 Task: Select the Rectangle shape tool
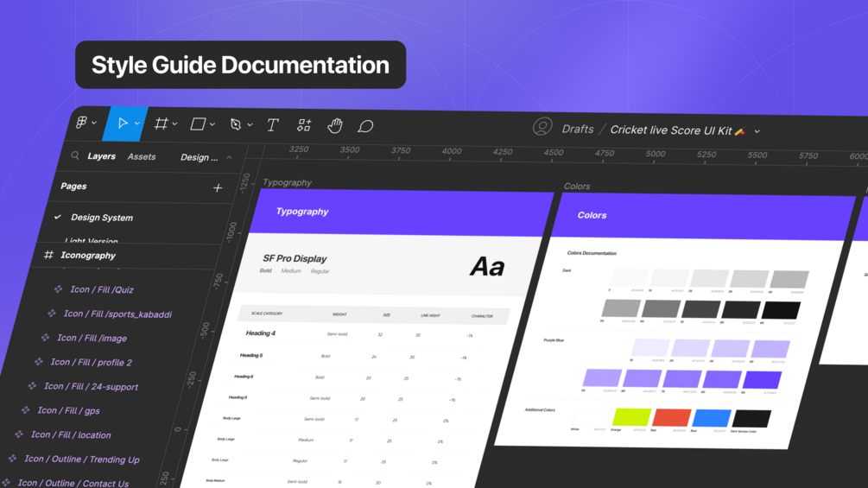[198, 124]
